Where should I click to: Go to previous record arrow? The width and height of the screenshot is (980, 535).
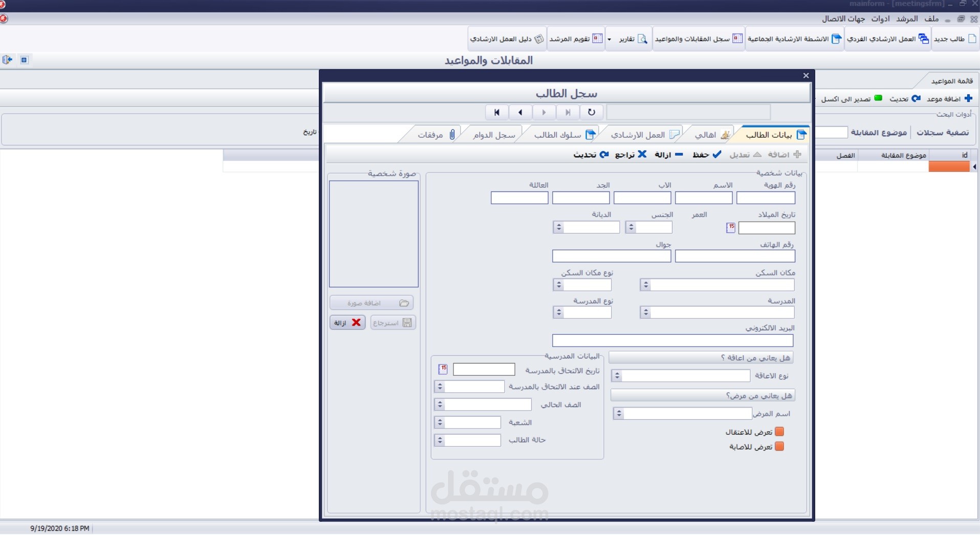520,112
